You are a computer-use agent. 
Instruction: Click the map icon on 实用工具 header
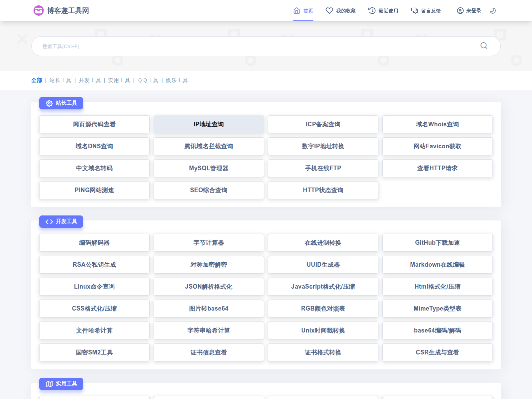[x=49, y=384]
